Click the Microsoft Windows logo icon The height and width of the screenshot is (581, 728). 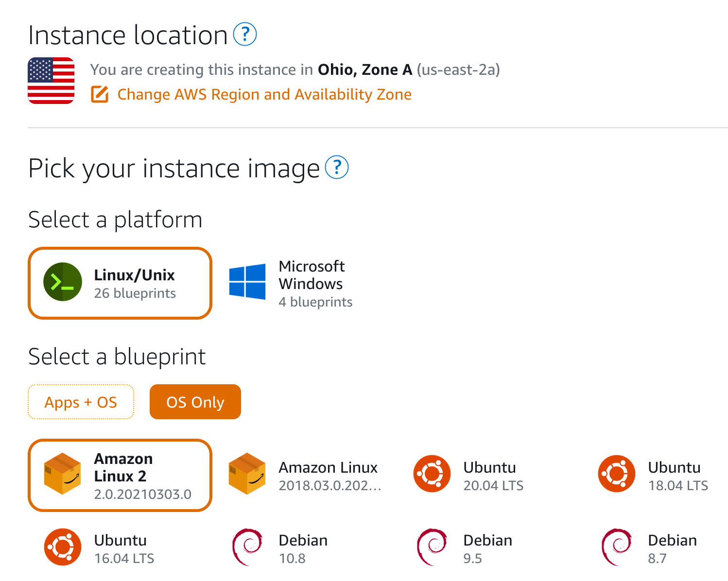click(247, 282)
